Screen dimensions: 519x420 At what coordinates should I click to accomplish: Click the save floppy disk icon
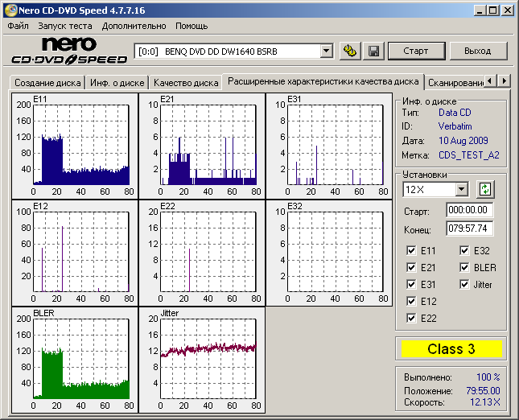(373, 51)
